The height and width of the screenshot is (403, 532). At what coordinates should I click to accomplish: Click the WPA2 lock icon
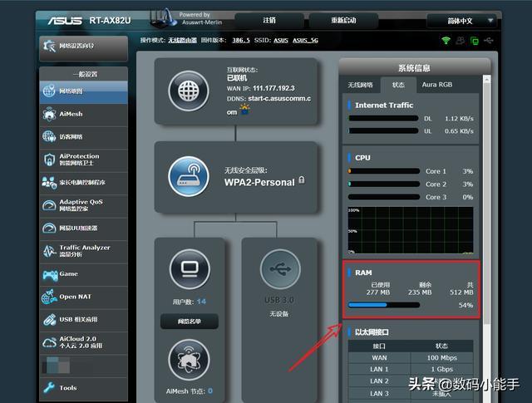pyautogui.click(x=302, y=180)
